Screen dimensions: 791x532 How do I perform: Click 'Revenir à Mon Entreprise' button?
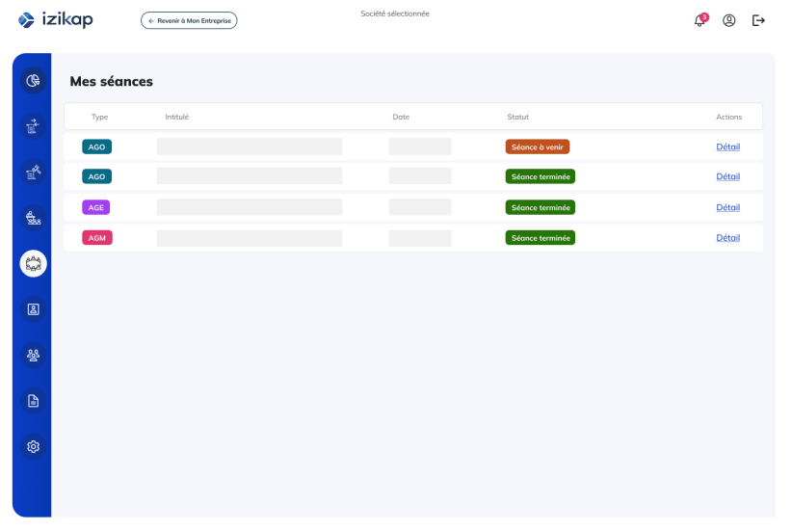[189, 20]
